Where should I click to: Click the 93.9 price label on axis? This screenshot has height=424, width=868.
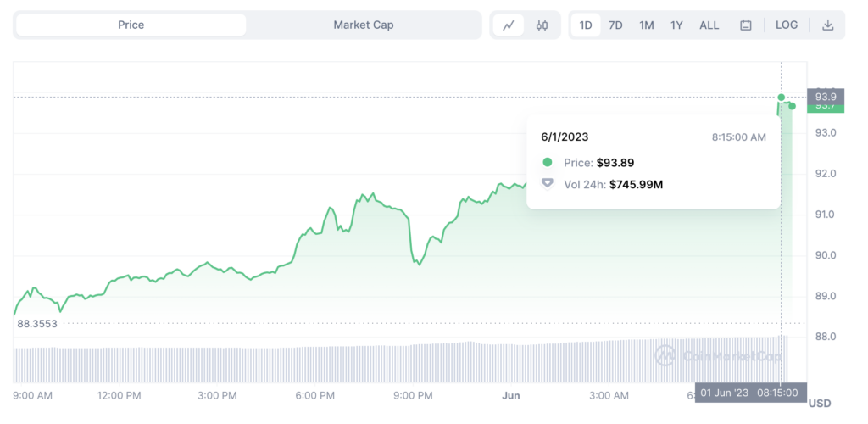pyautogui.click(x=825, y=94)
